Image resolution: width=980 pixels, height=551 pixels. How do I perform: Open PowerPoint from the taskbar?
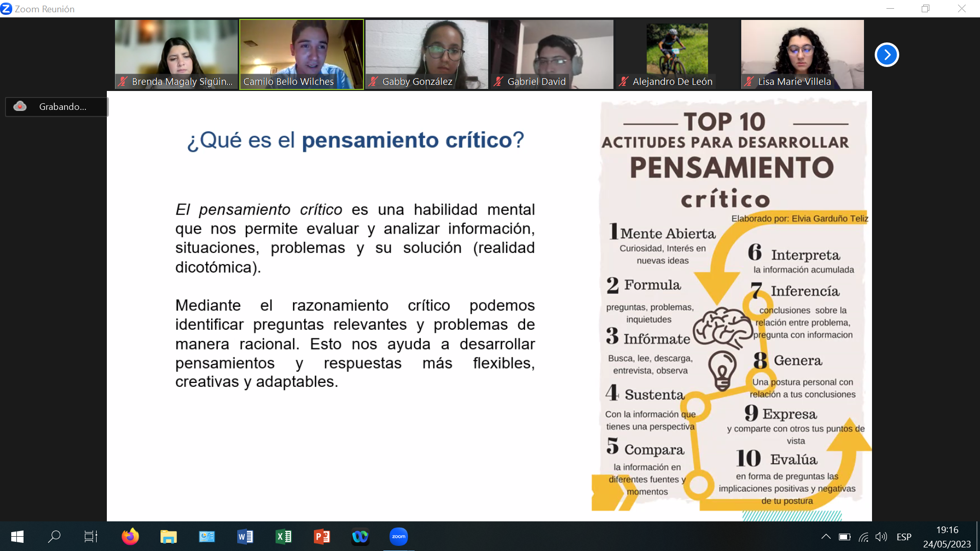(322, 536)
